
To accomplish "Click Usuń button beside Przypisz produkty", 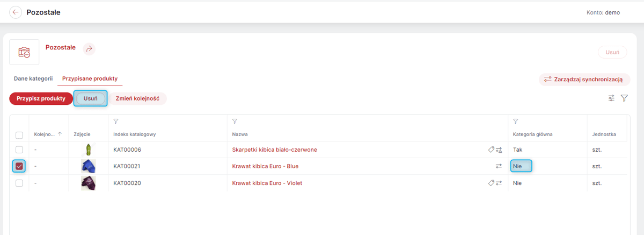I will click(90, 98).
